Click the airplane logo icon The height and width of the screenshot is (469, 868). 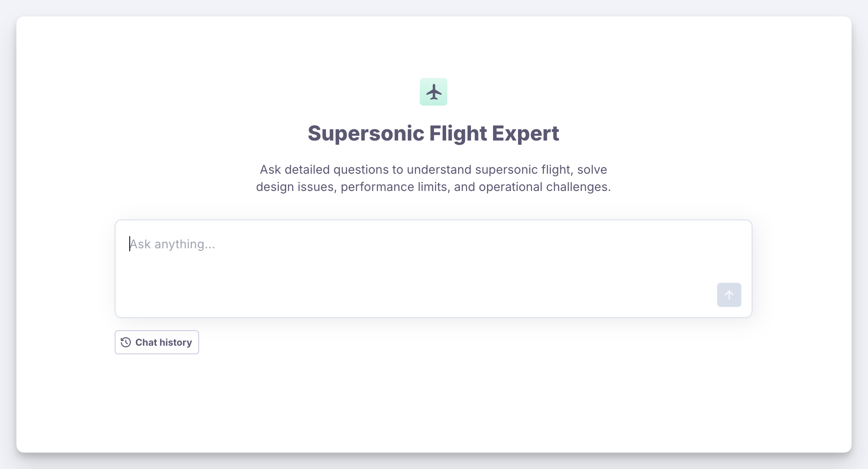pos(434,92)
